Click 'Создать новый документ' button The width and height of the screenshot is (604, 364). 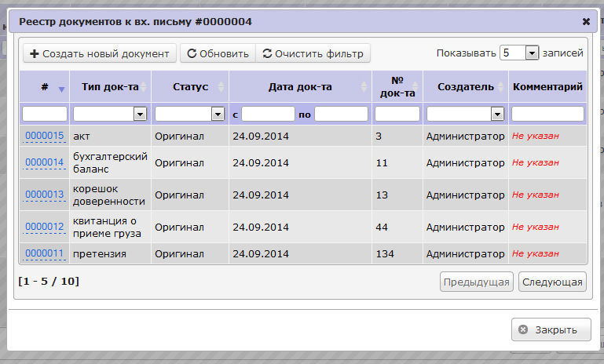pos(100,53)
